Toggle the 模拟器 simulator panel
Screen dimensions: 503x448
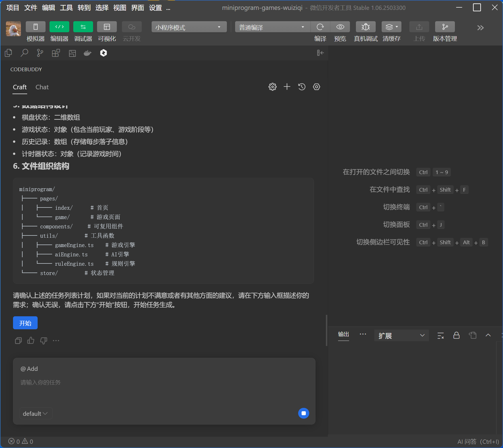pyautogui.click(x=36, y=27)
